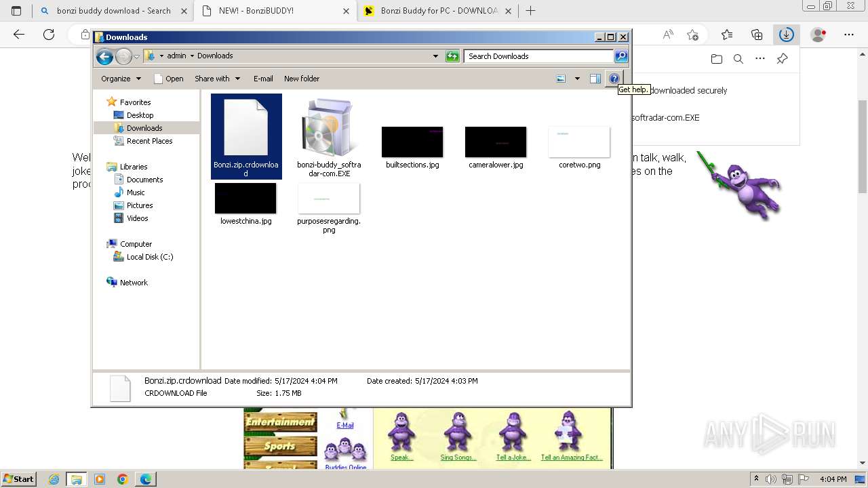Open the Share with menu
Screen dimensions: 868x488
coord(217,79)
